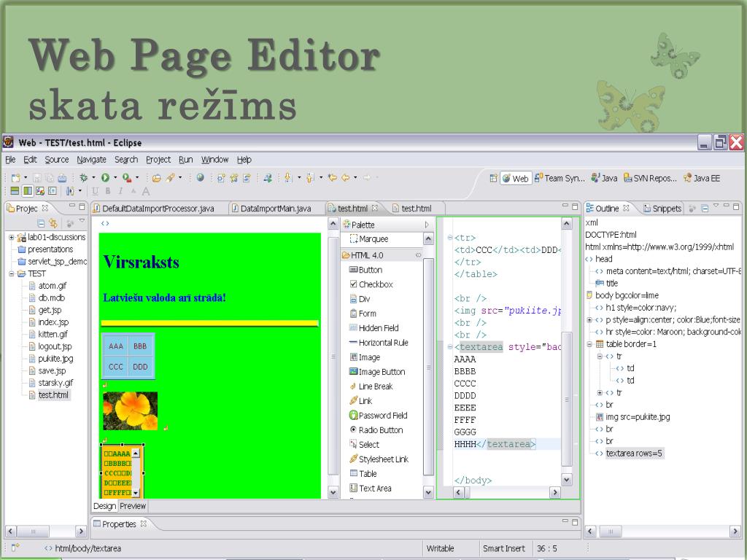
Task: Click the Print toolbar icon
Action: tap(63, 178)
